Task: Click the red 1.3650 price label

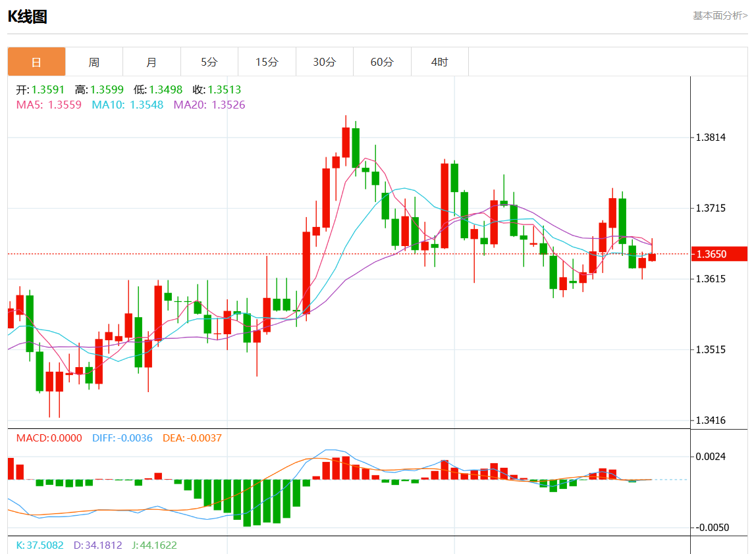Action: tap(719, 254)
